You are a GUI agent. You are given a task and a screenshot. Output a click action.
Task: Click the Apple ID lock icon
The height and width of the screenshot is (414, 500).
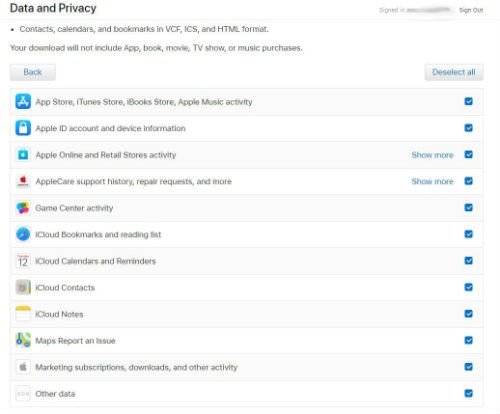tap(23, 128)
